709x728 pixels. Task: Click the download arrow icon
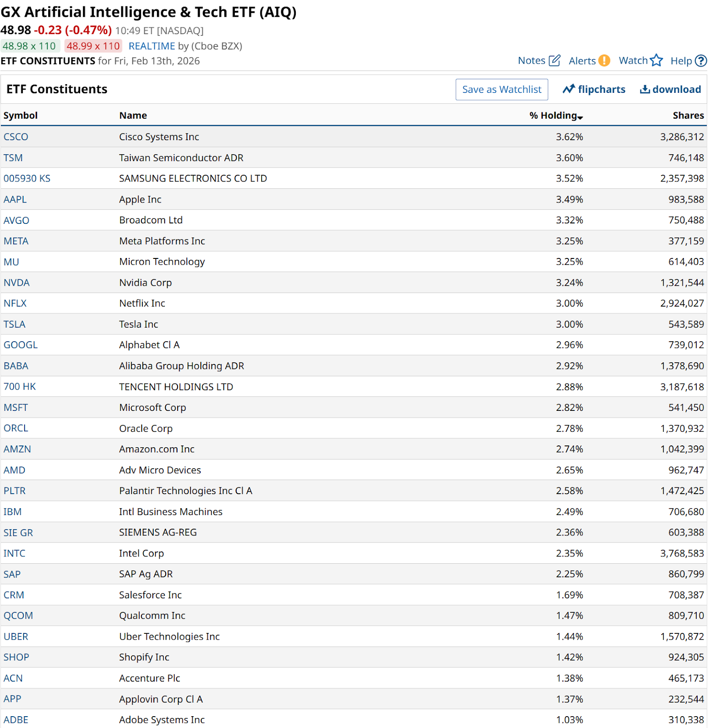pyautogui.click(x=645, y=89)
